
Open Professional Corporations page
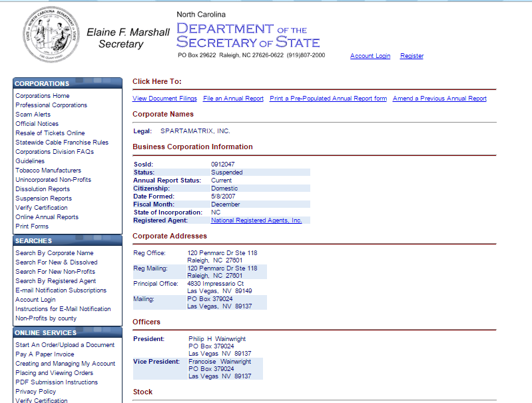pyautogui.click(x=51, y=105)
